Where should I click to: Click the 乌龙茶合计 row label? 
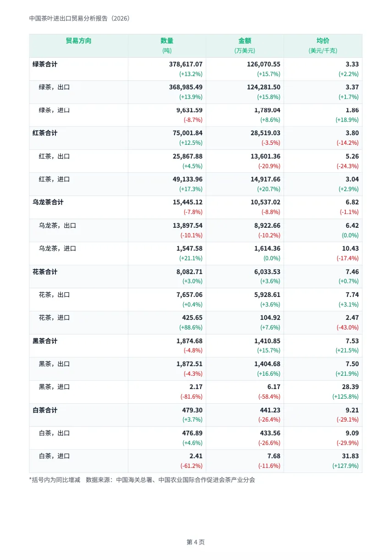[48, 202]
